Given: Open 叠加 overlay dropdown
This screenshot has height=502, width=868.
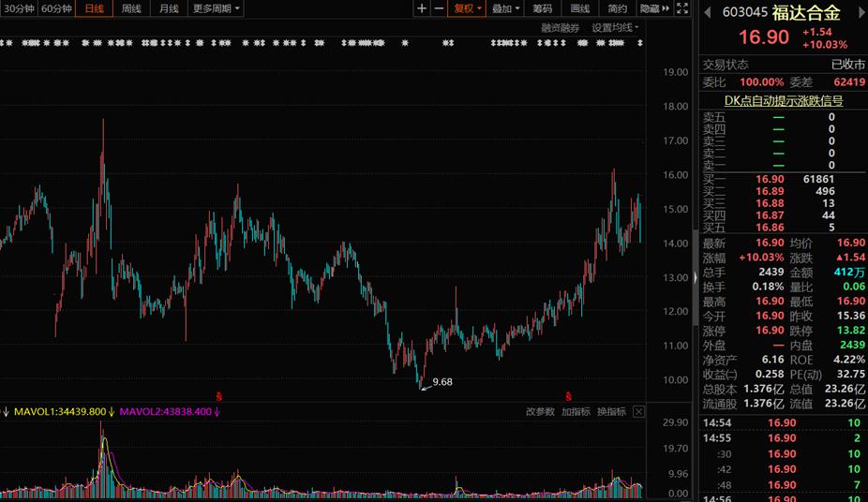Looking at the screenshot, I should click(505, 8).
